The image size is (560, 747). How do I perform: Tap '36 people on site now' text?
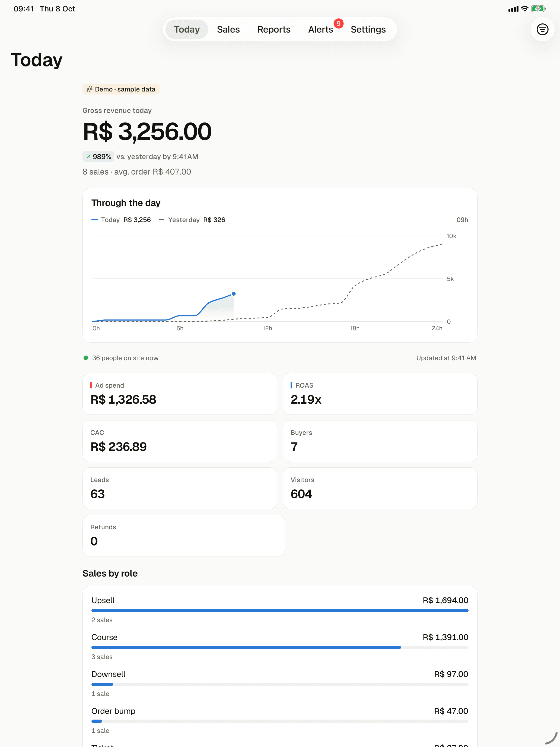[x=125, y=358]
